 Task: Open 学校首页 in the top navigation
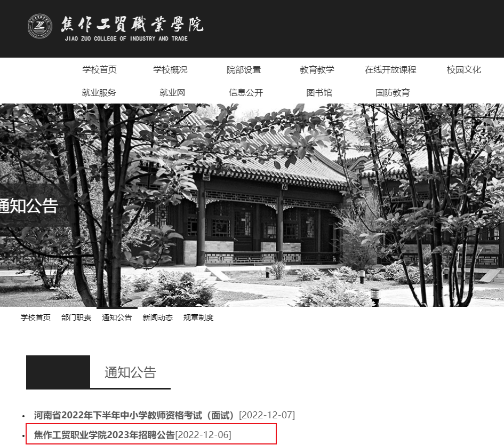99,69
